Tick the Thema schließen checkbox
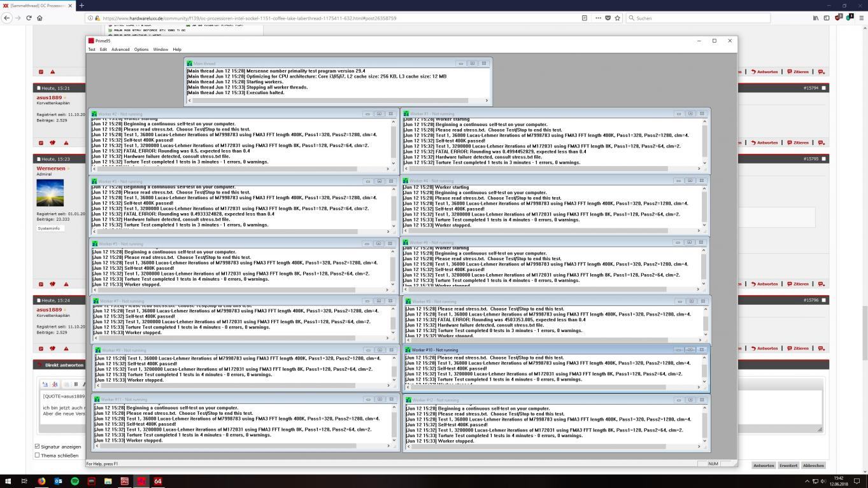This screenshot has height=488, width=868. [37, 455]
